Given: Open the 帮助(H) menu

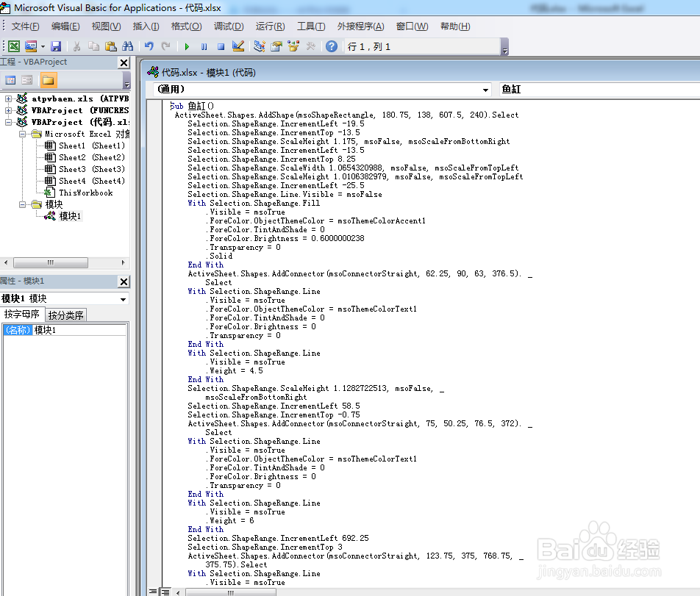Looking at the screenshot, I should tap(455, 26).
